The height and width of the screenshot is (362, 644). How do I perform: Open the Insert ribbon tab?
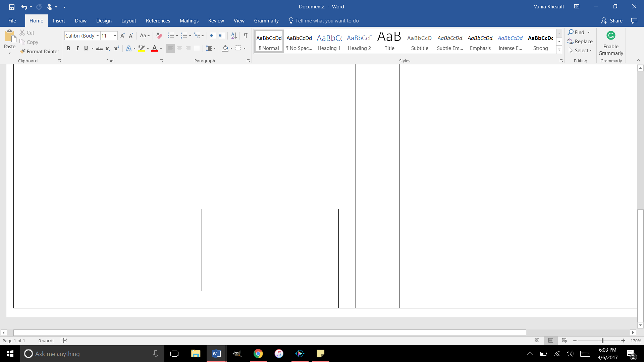[x=59, y=21]
